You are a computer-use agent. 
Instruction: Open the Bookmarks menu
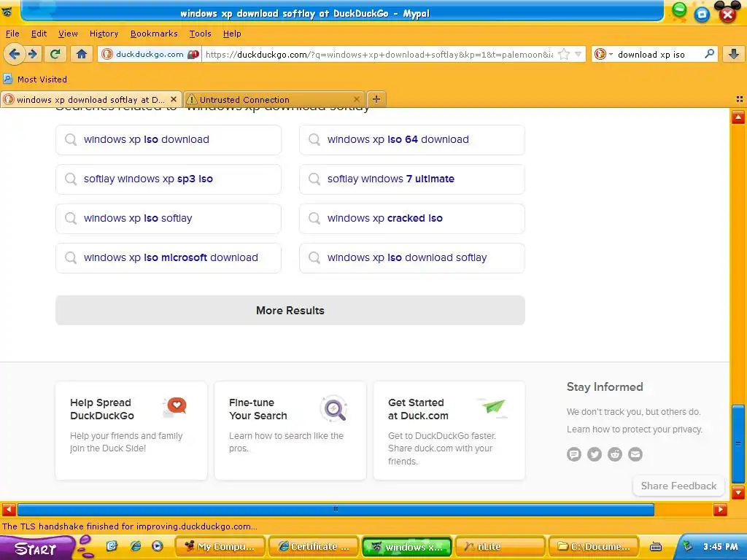154,34
